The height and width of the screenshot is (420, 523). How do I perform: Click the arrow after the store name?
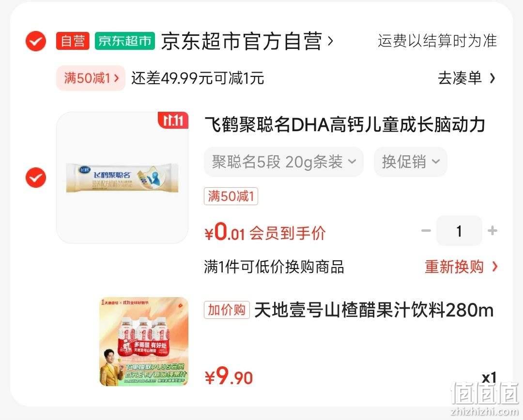(330, 41)
